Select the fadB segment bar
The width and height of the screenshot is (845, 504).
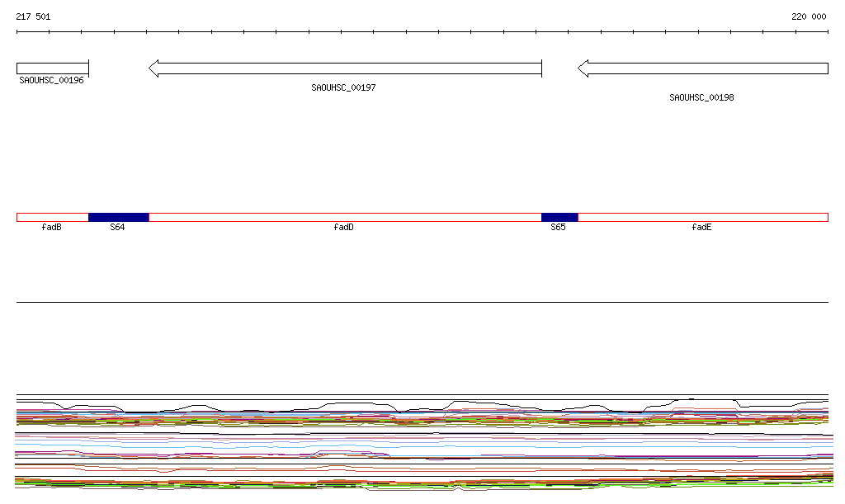tap(52, 217)
